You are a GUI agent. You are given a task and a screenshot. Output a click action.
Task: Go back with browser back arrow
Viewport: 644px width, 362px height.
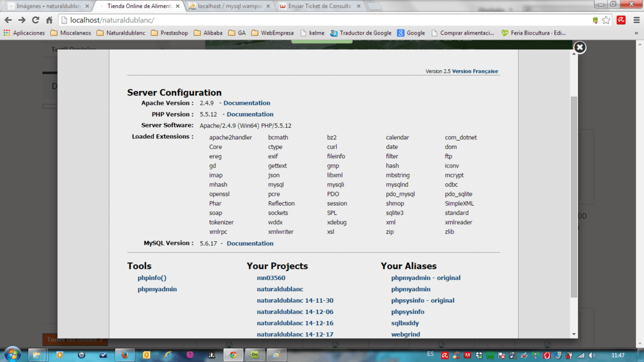(x=8, y=20)
